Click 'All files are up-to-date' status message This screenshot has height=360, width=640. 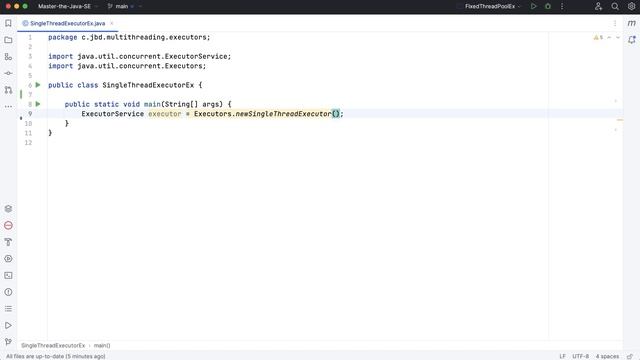(x=56, y=356)
